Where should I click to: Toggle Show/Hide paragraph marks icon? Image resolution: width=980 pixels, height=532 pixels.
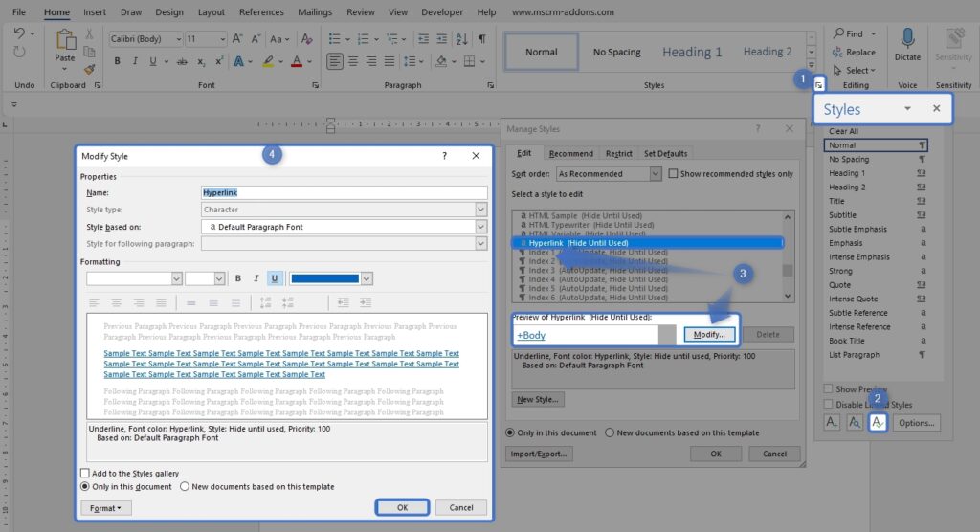pos(482,39)
